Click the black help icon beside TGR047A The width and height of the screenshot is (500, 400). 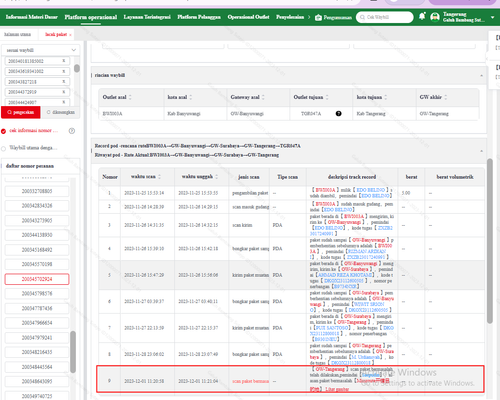(339, 114)
